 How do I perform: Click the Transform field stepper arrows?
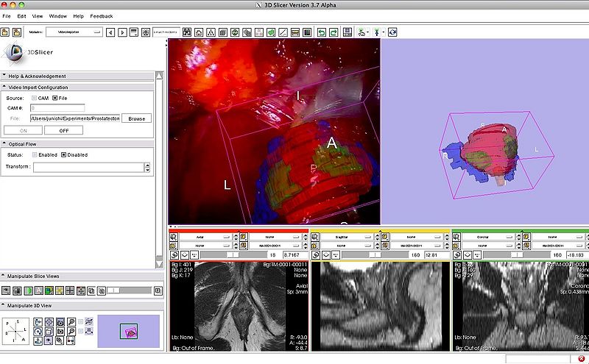[147, 168]
